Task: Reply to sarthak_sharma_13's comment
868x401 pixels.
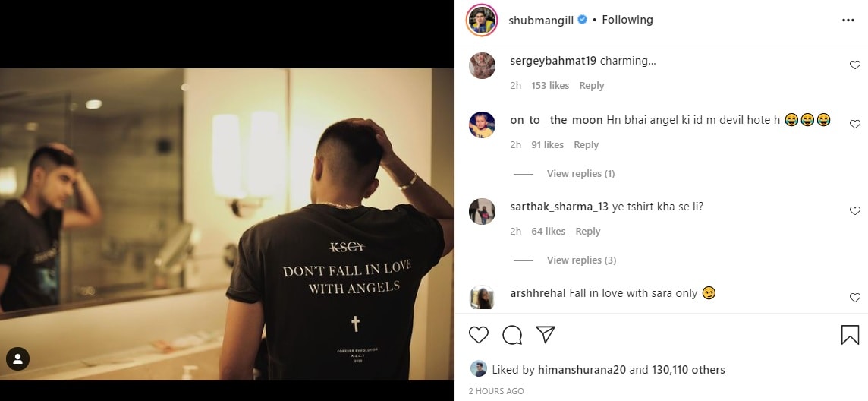Action: click(588, 232)
